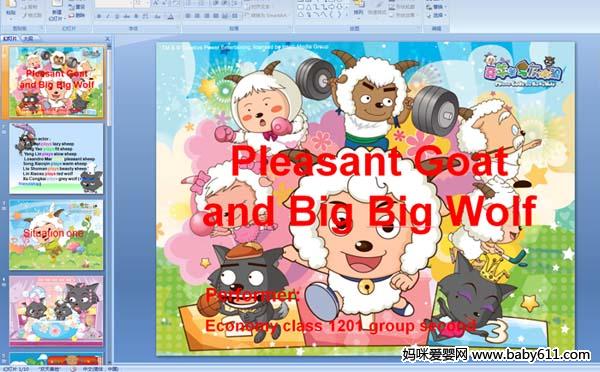
Task: Click the Quick Styles button
Action: tap(377, 8)
